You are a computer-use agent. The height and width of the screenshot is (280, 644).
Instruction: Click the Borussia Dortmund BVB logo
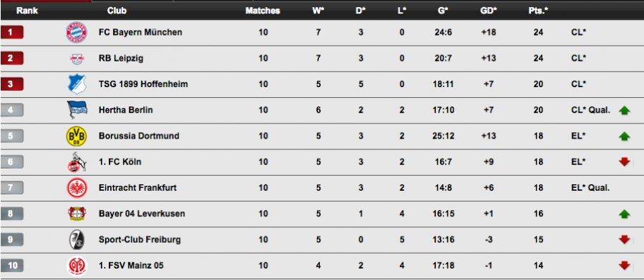point(77,136)
